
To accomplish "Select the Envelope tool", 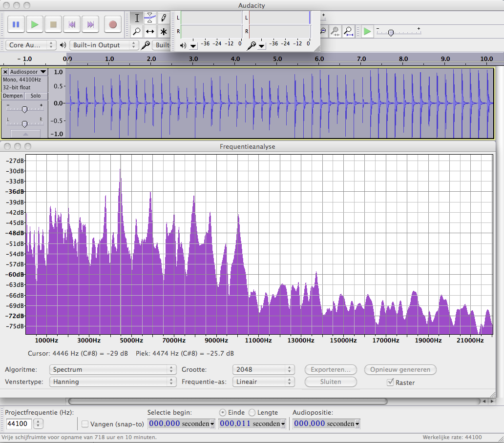I will [150, 18].
